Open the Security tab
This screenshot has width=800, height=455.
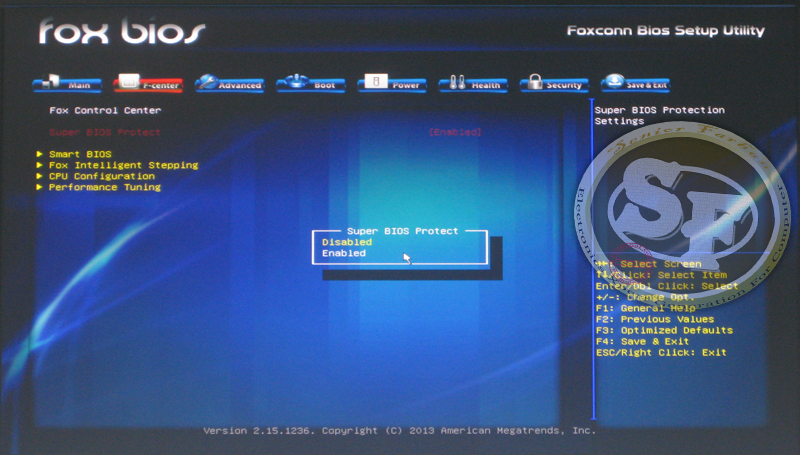click(554, 83)
